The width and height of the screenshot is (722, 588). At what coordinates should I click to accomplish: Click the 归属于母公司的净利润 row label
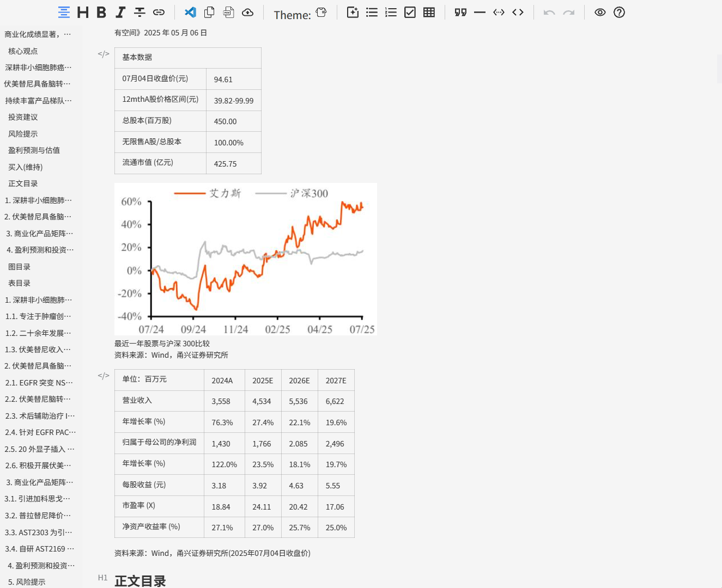tap(160, 443)
